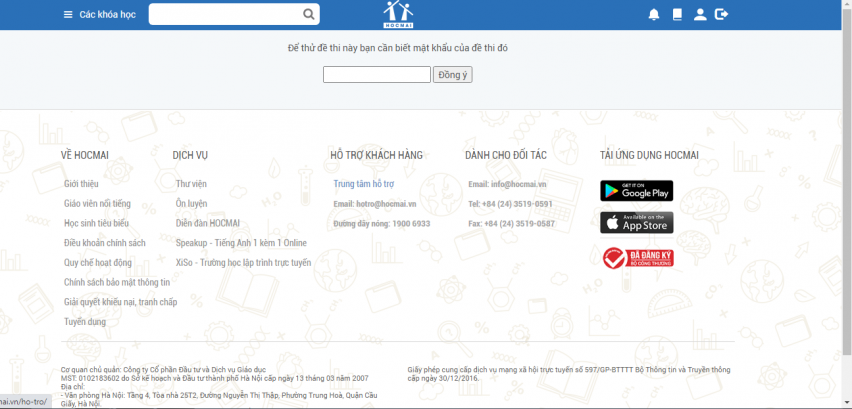Image resolution: width=852 pixels, height=409 pixels.
Task: Click the Đã đăng ký Bộ Công Thương badge
Action: pos(636,258)
